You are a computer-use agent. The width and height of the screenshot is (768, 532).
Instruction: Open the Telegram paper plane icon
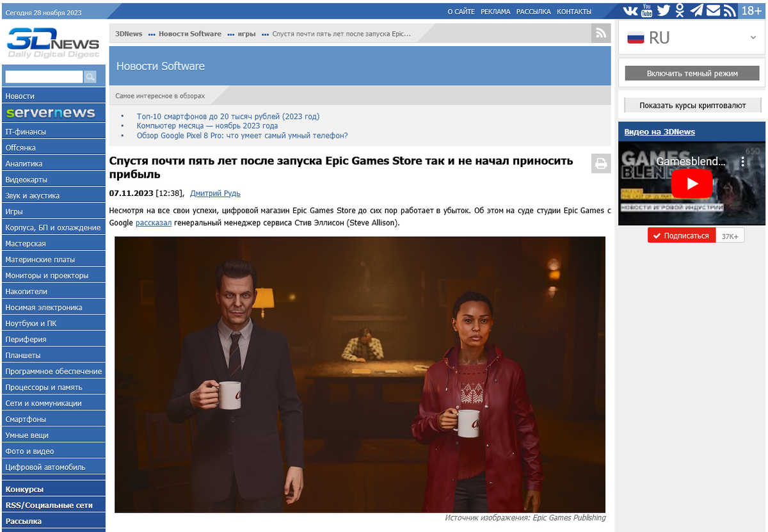(696, 11)
